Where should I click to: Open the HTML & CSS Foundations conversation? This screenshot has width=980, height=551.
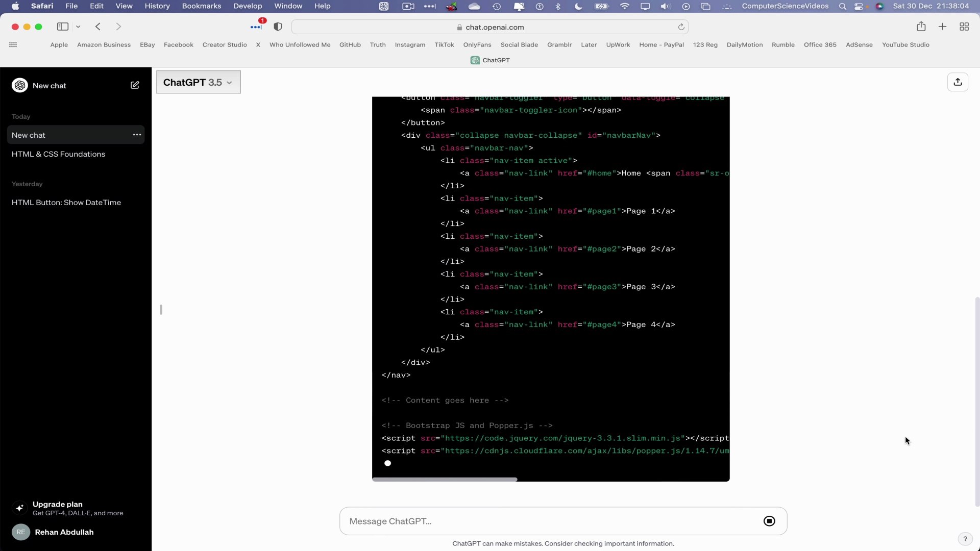tap(58, 154)
